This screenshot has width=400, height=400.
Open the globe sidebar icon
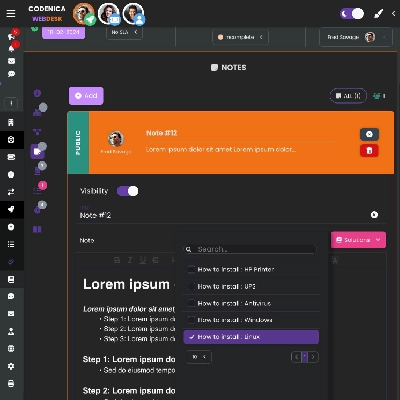[x=11, y=349]
